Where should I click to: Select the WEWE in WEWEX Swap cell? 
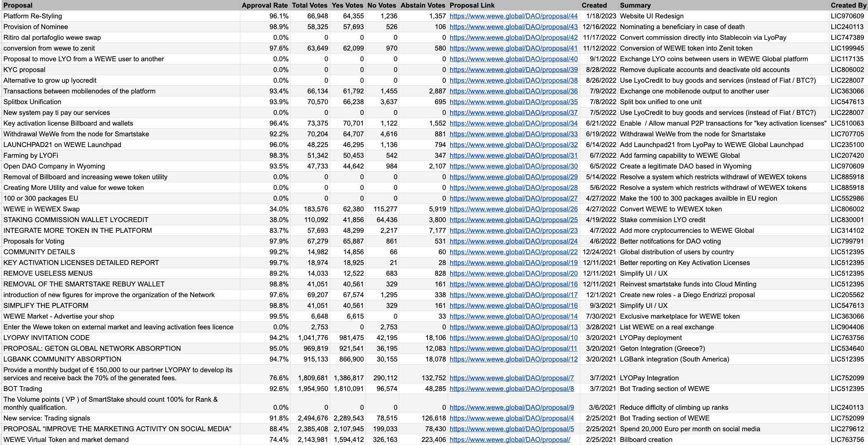pyautogui.click(x=42, y=209)
